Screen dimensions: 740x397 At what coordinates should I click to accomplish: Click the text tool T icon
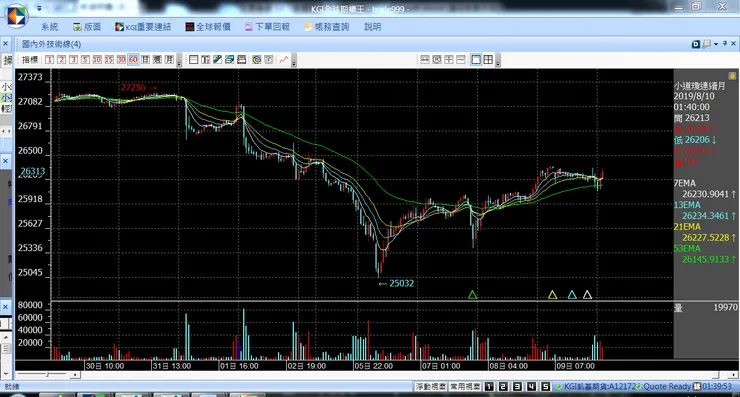(205, 59)
